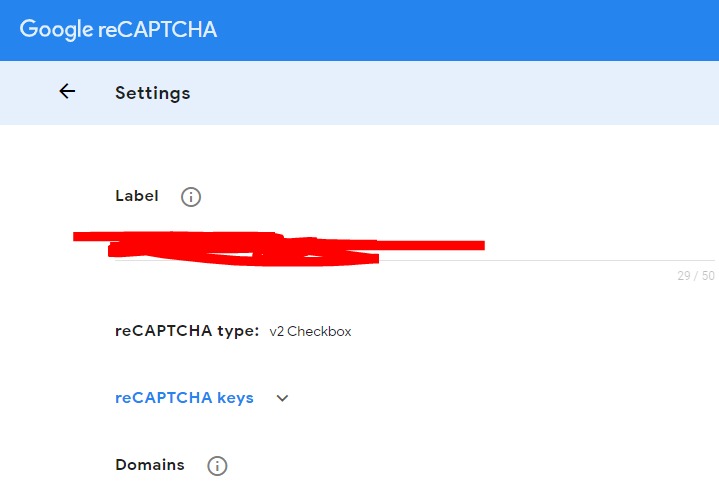Click blank space right of the Domains info icon
The image size is (719, 487).
point(450,466)
